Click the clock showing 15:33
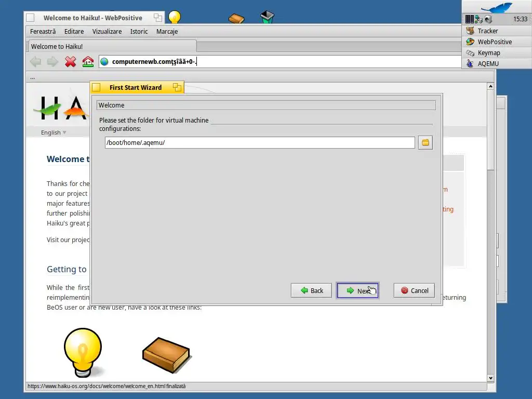 [520, 19]
